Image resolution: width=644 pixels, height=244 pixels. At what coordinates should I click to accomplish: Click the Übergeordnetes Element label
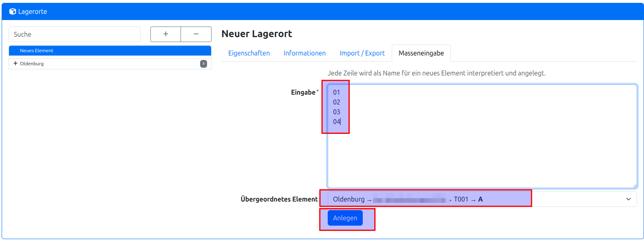(279, 199)
